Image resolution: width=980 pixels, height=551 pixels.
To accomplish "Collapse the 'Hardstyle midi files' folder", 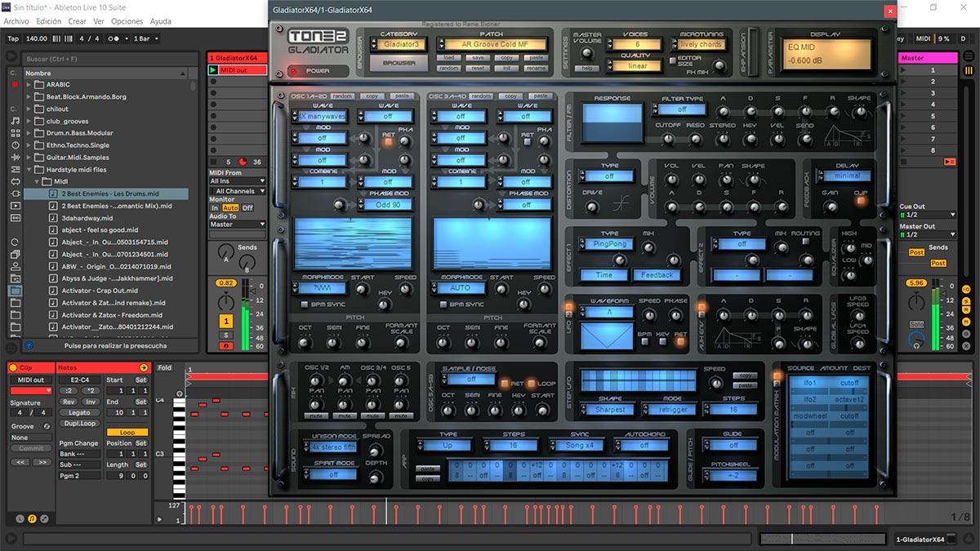I will coord(29,170).
